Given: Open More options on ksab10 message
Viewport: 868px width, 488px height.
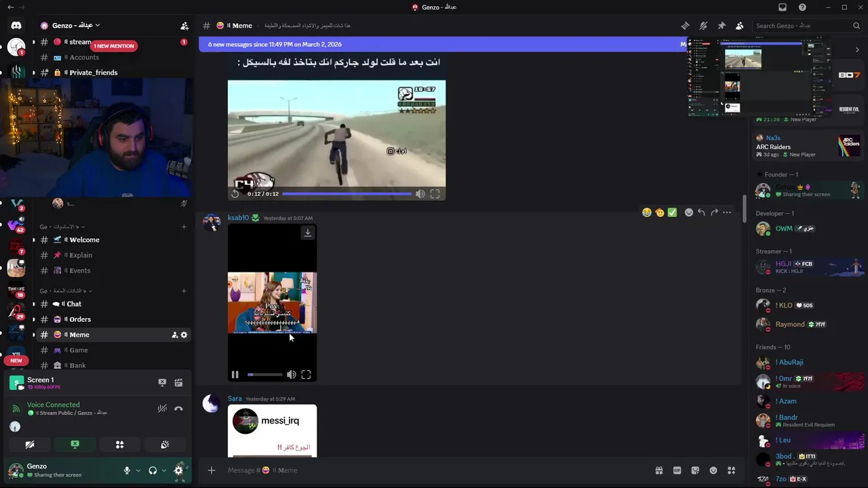Looking at the screenshot, I should 727,212.
